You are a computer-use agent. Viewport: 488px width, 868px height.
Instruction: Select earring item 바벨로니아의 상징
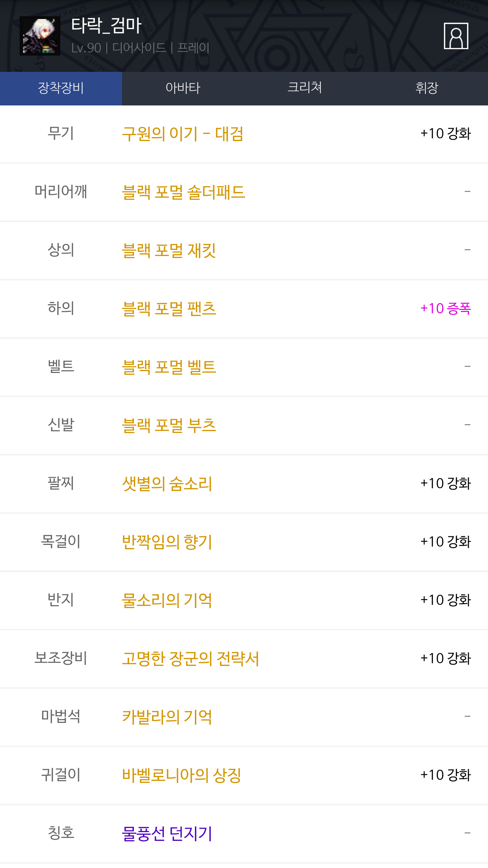[x=181, y=775]
